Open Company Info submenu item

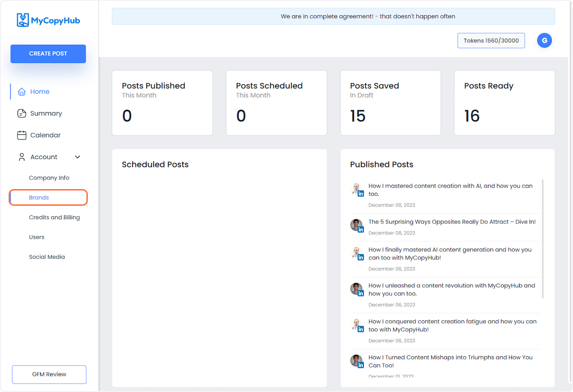[x=49, y=178]
